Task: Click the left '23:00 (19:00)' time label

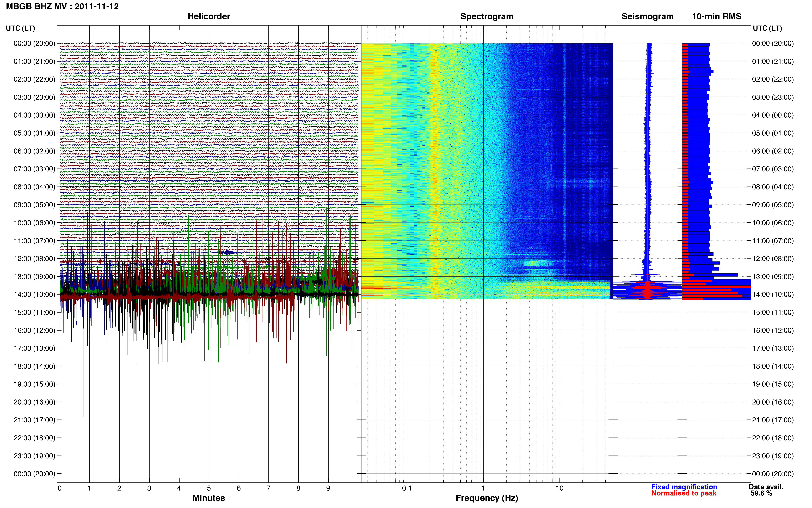Action: pos(34,456)
